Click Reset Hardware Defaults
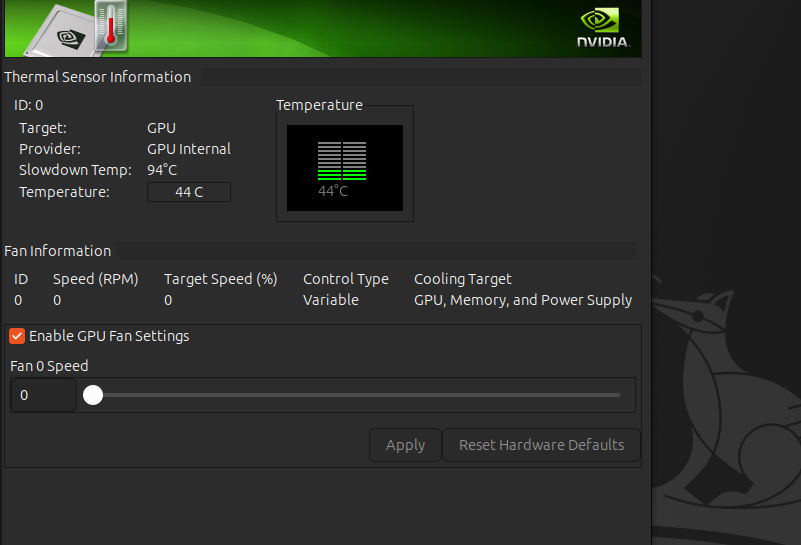This screenshot has height=545, width=801. [541, 445]
